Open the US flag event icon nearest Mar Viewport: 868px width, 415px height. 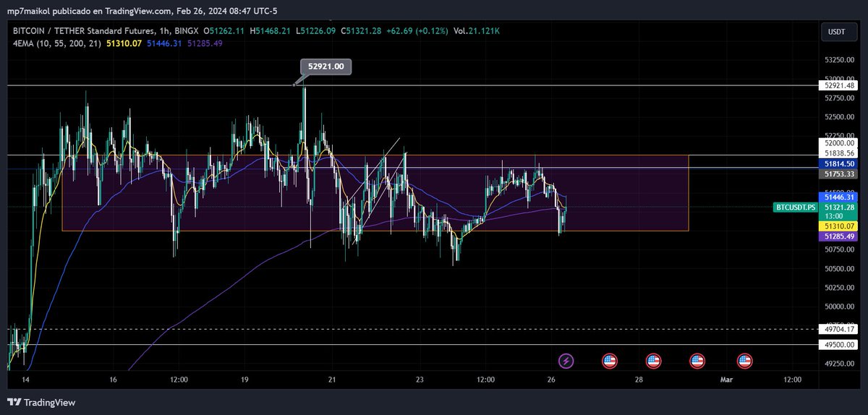point(744,360)
